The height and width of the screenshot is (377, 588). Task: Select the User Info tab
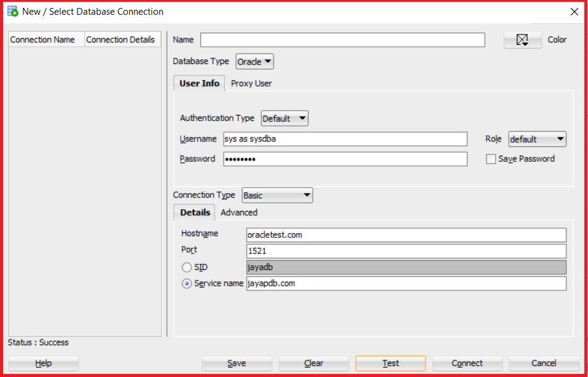199,84
